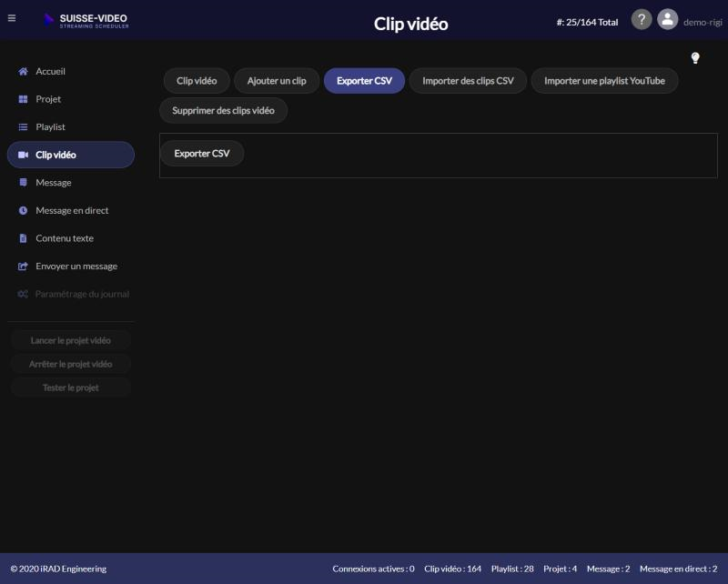The image size is (728, 584).
Task: Click the Projet grid icon
Action: pos(23,99)
